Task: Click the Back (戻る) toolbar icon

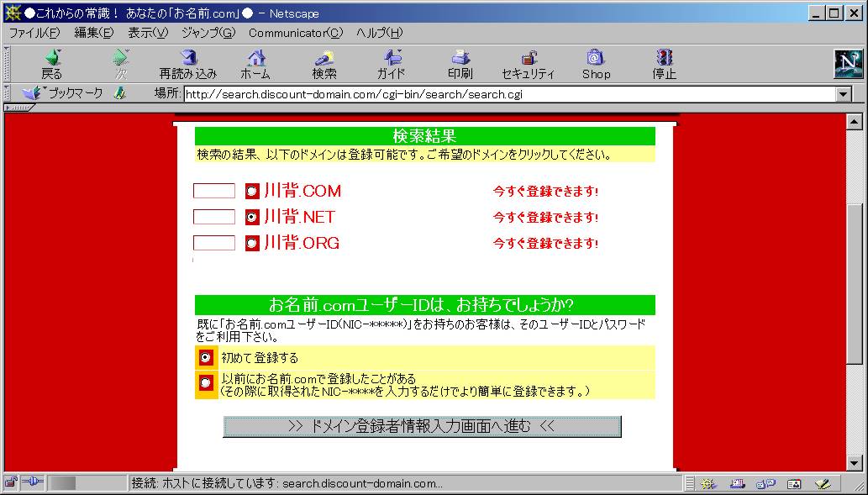Action: click(52, 64)
